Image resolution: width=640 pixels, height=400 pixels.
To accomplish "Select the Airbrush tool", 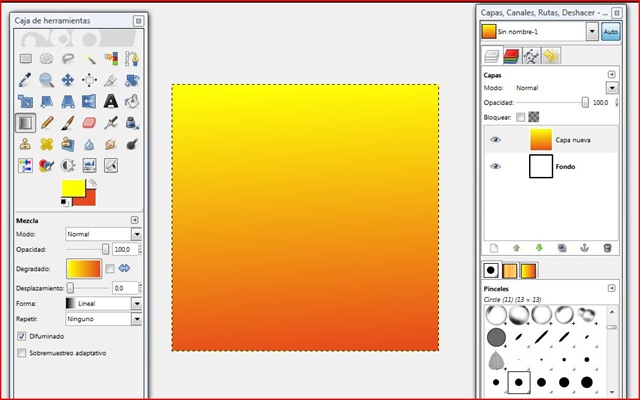I will click(x=111, y=122).
